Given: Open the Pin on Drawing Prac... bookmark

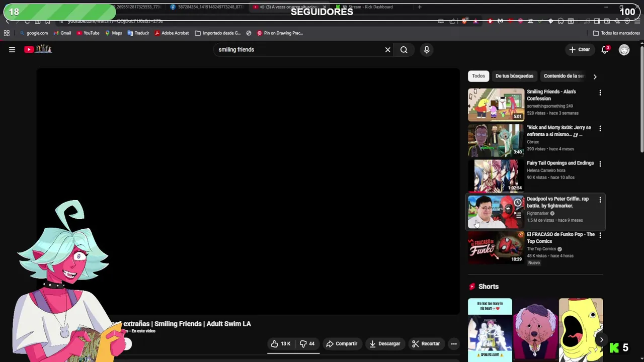Looking at the screenshot, I should click(x=280, y=33).
